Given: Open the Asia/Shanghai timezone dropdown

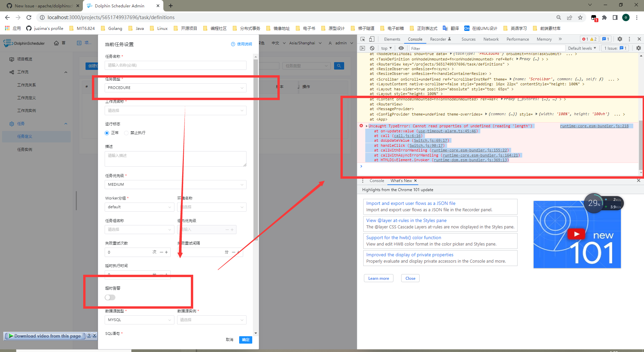Looking at the screenshot, I should click(305, 43).
